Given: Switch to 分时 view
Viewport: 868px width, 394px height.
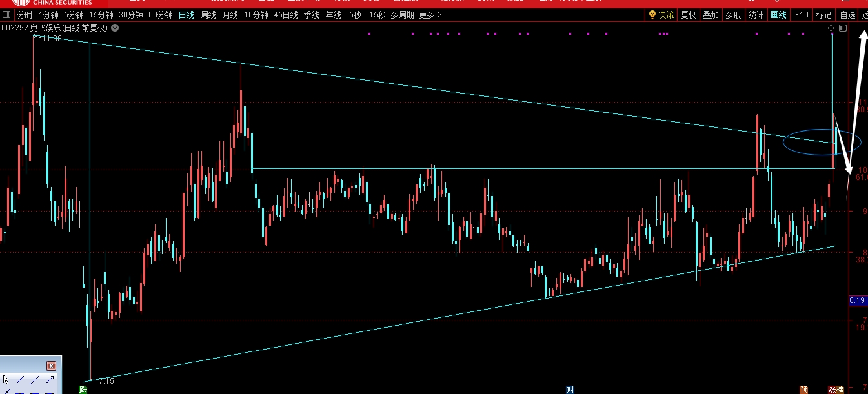Looking at the screenshot, I should tap(25, 15).
